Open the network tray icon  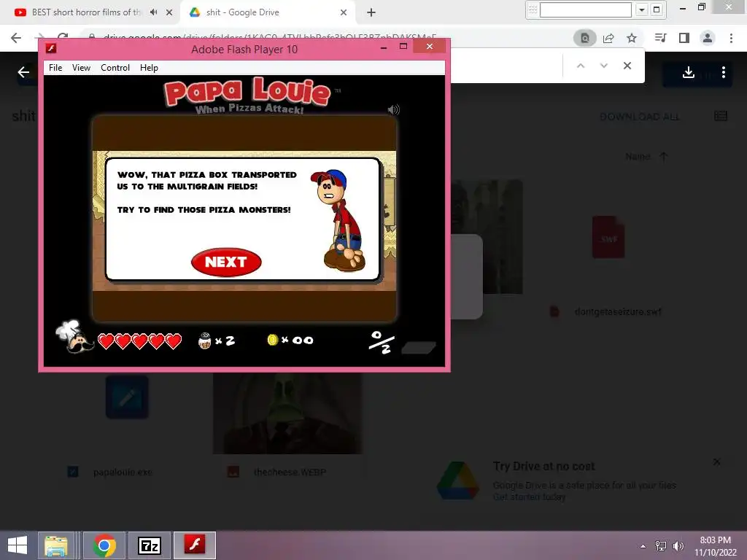[x=661, y=545]
